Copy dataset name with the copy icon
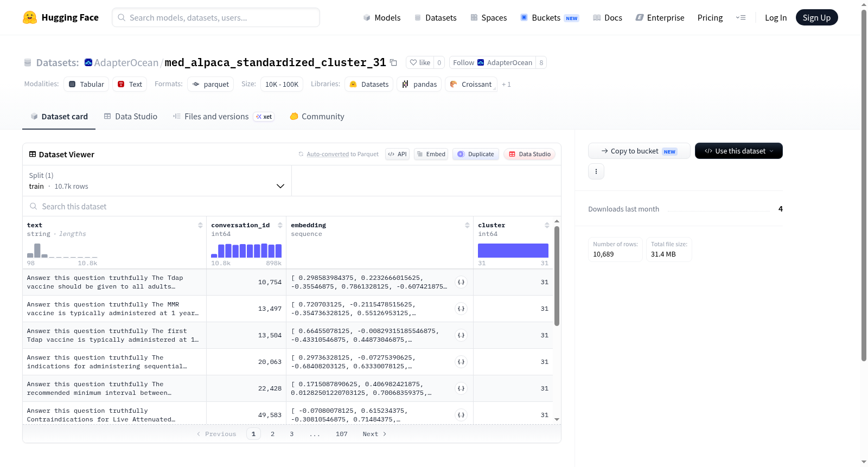The height and width of the screenshot is (467, 868). point(394,62)
